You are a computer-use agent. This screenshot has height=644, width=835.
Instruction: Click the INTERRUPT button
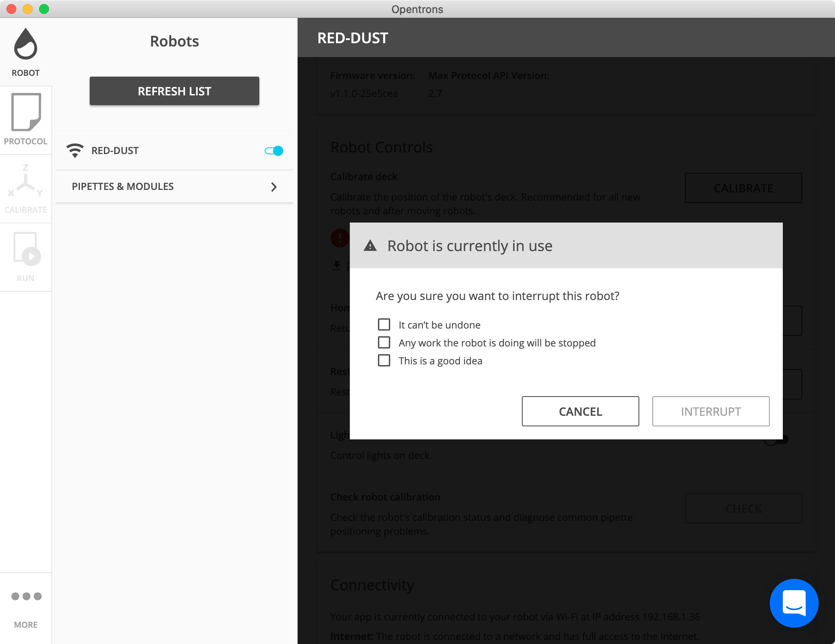[x=711, y=411]
